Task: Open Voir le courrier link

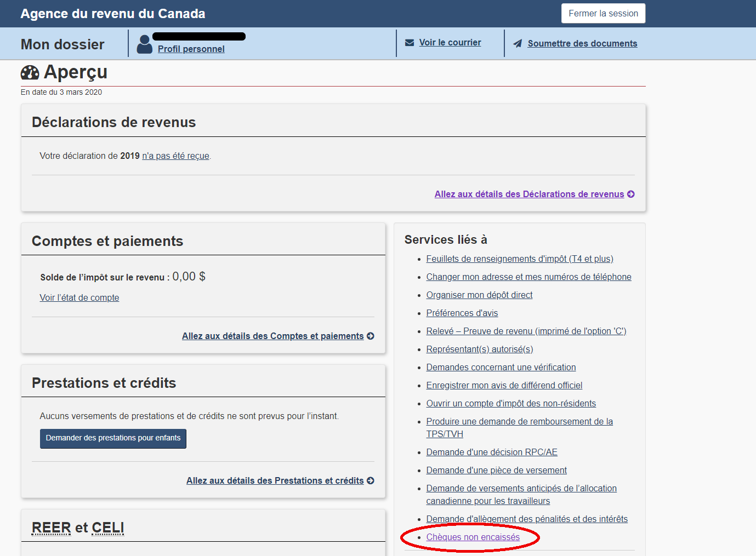Action: click(x=450, y=43)
